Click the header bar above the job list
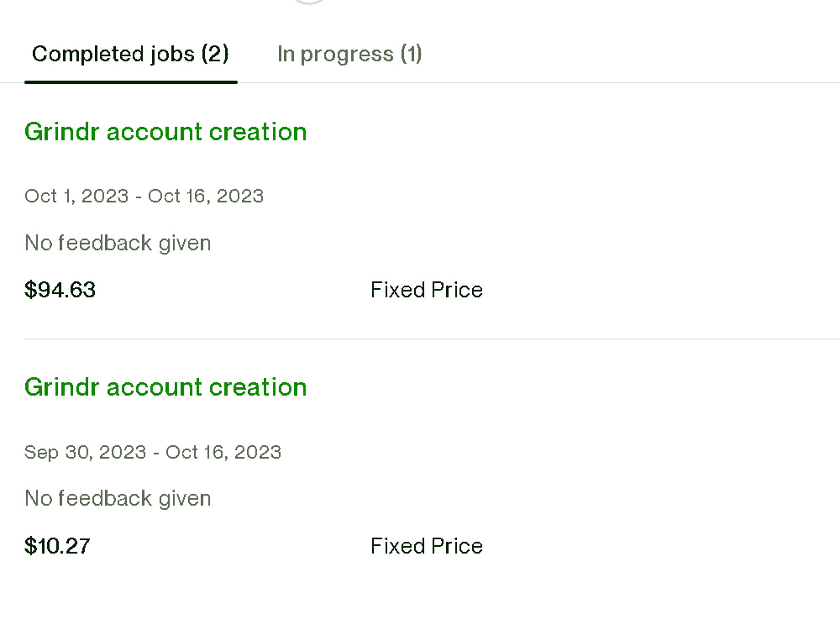The image size is (840, 630). 420,54
